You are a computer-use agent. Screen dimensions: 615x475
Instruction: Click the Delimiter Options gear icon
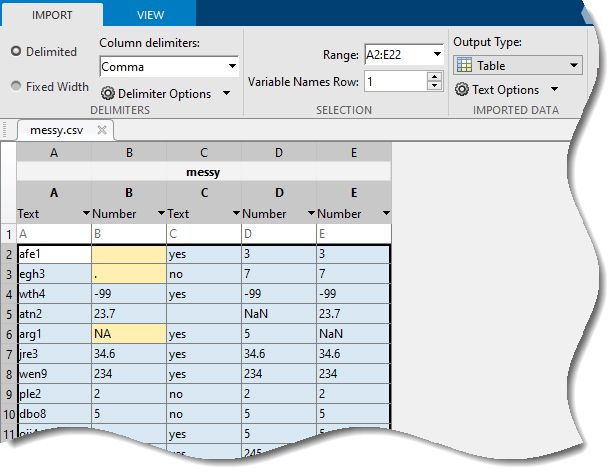tap(108, 93)
